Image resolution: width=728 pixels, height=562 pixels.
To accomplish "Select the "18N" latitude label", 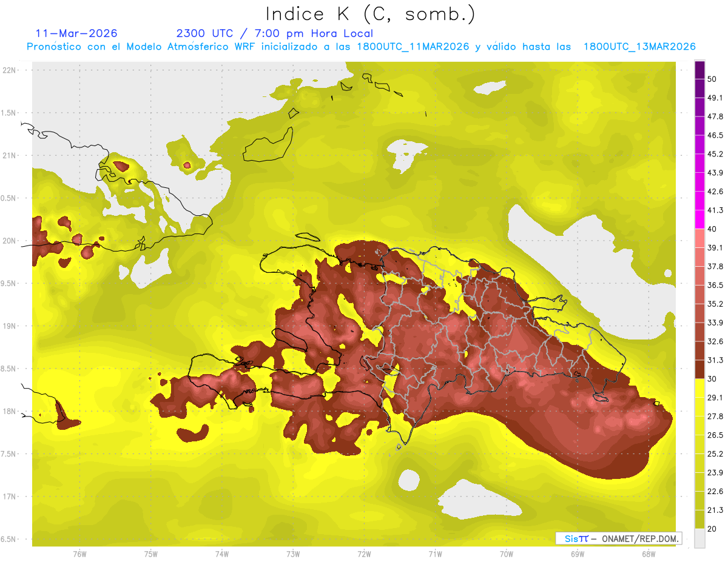I will tap(10, 411).
